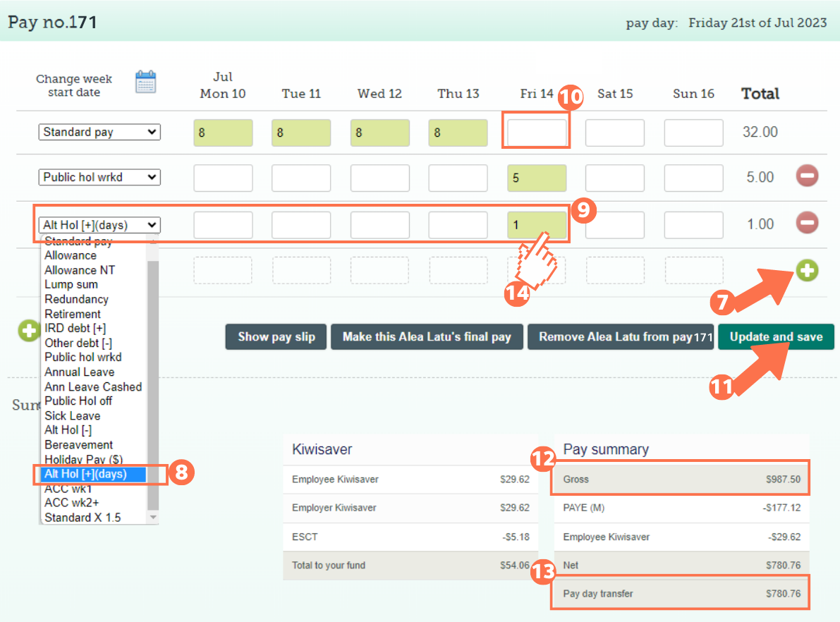Click the empty Fri 14 Standard pay cell
This screenshot has width=840, height=622.
click(x=536, y=131)
